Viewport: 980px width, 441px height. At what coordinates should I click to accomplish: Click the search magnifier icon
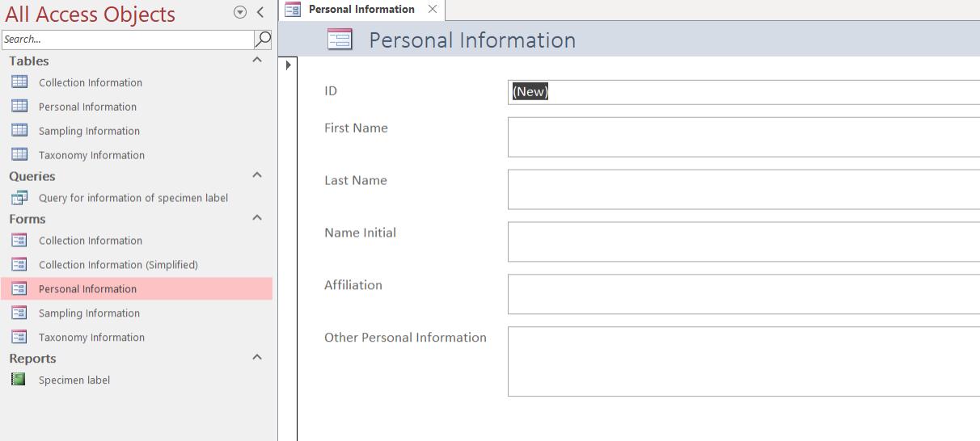(x=263, y=39)
